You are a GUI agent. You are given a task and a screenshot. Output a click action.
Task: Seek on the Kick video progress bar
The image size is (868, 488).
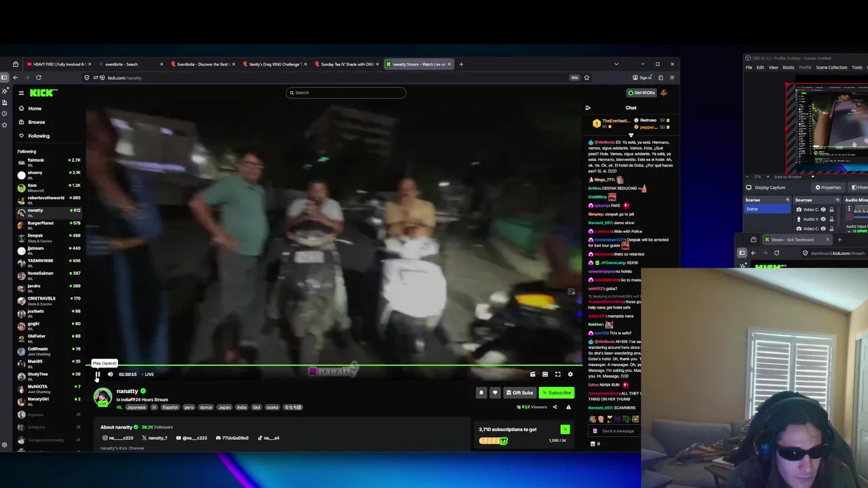(x=334, y=366)
